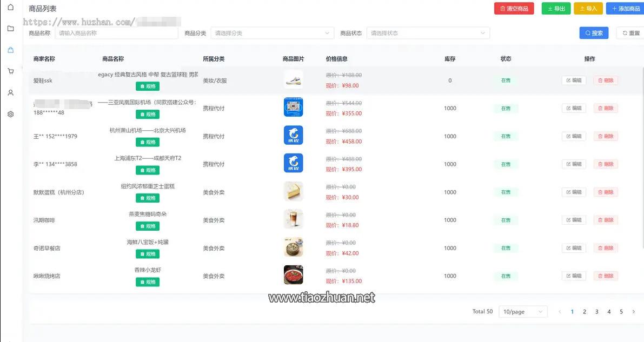Click the blue 搜索 search button
This screenshot has height=342, width=644.
[593, 33]
